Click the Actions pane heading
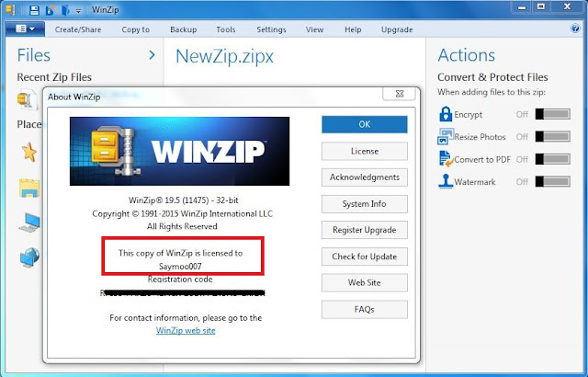This screenshot has height=377, width=588. pos(467,55)
